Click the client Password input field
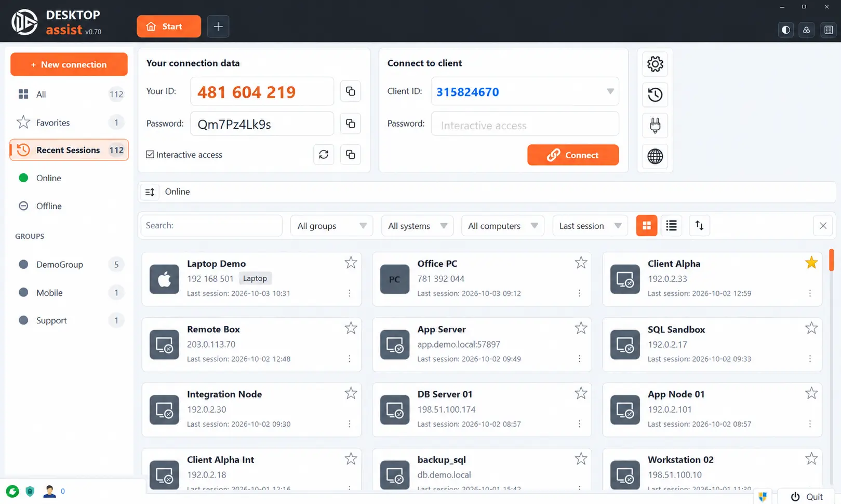The image size is (841, 504). tap(525, 124)
